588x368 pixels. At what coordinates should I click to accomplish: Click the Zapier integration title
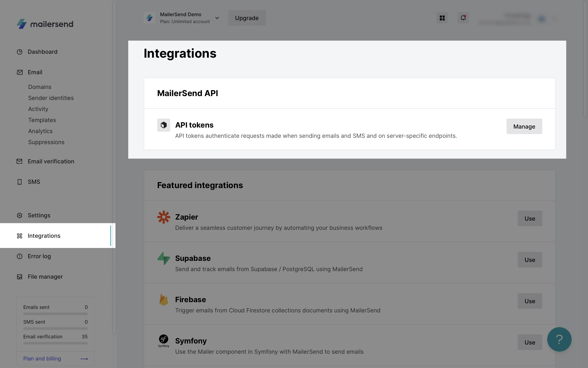click(x=187, y=217)
